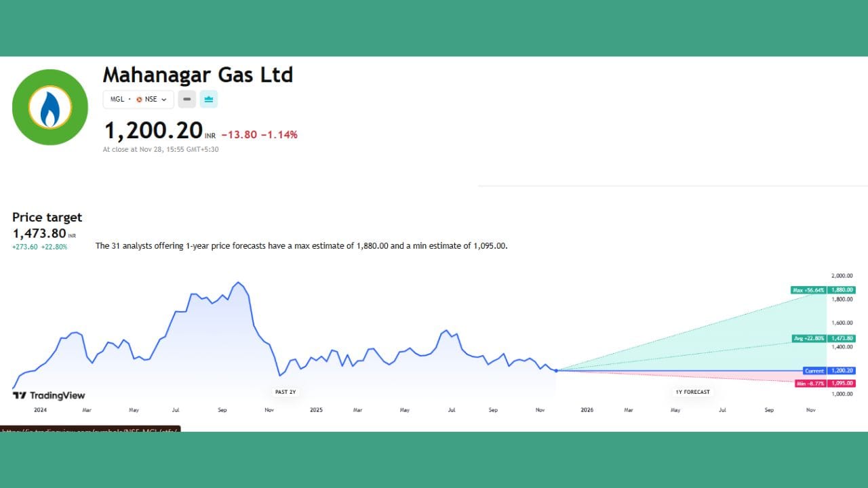
Task: Click the MGL ticker label
Action: tap(117, 99)
